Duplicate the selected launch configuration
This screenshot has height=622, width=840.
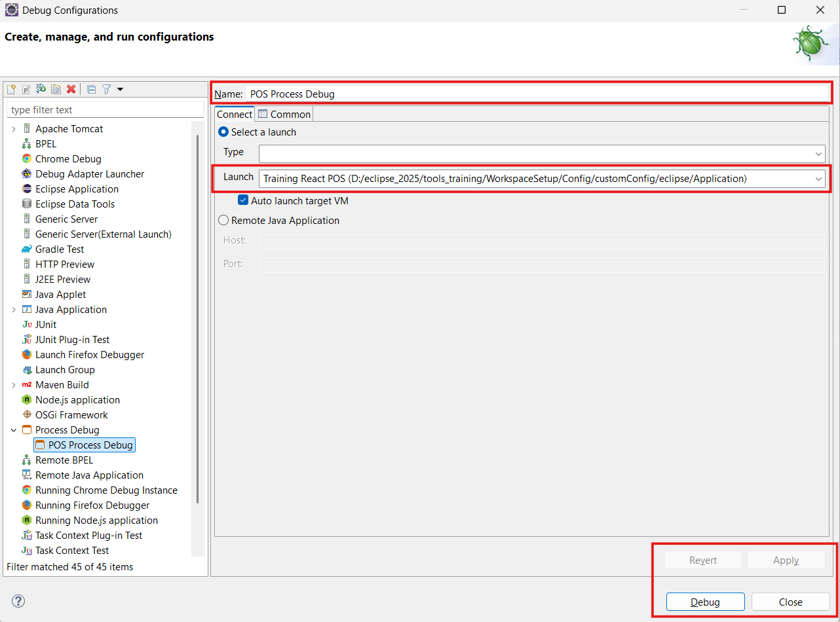pyautogui.click(x=56, y=88)
